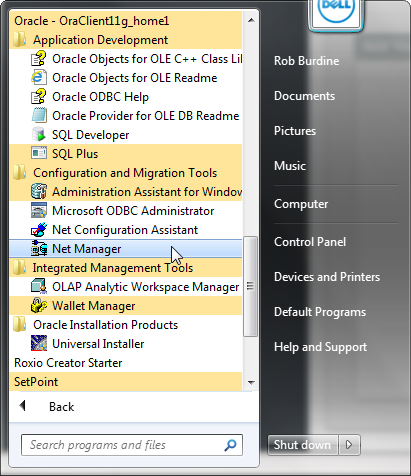Screen dimensions: 411x476
Task: Open Net Configuration Assistant icon
Action: [x=39, y=230]
